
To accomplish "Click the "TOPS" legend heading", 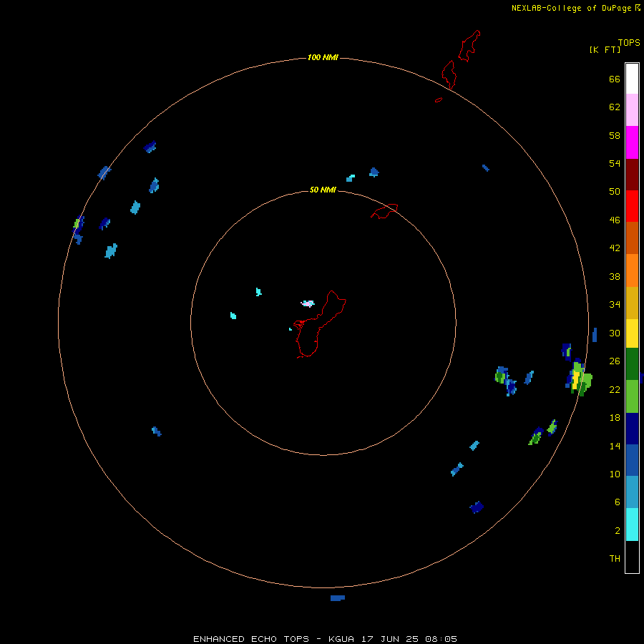I will pos(629,43).
